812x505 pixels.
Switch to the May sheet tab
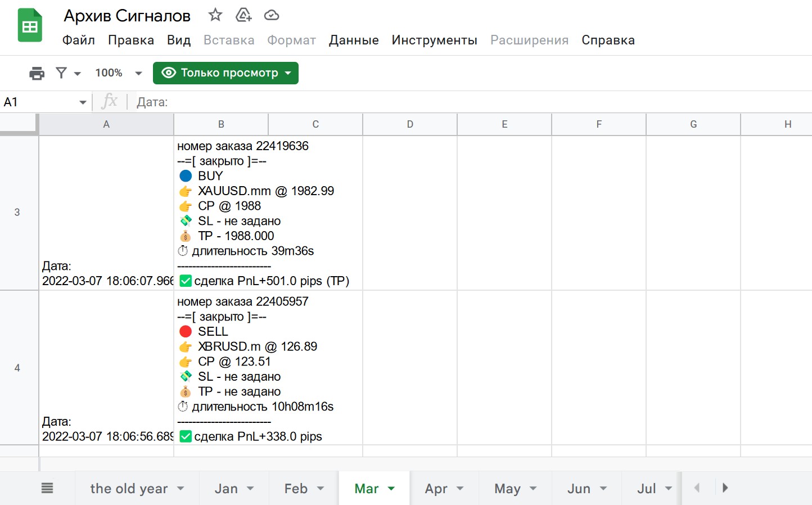point(507,489)
